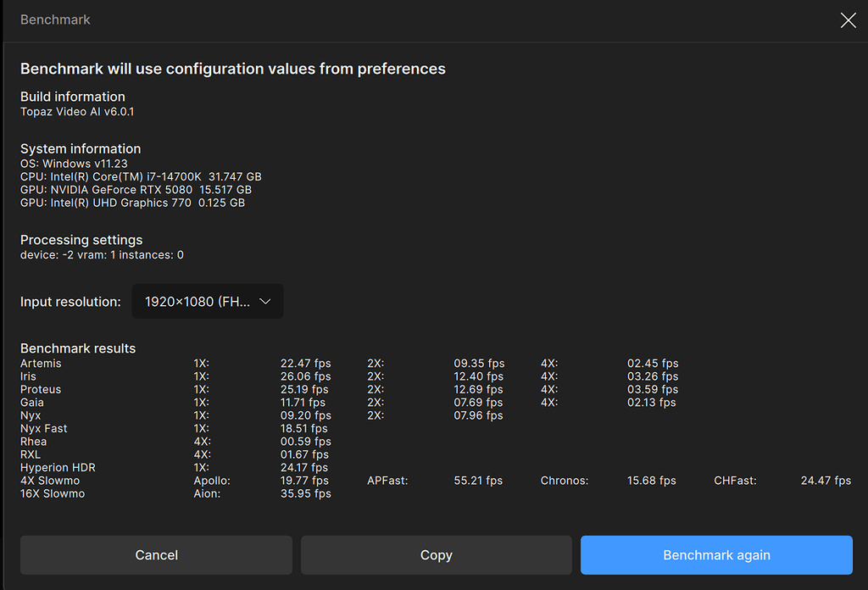Screen dimensions: 868x590
Task: Select the CHFast fps reading
Action: [x=825, y=480]
